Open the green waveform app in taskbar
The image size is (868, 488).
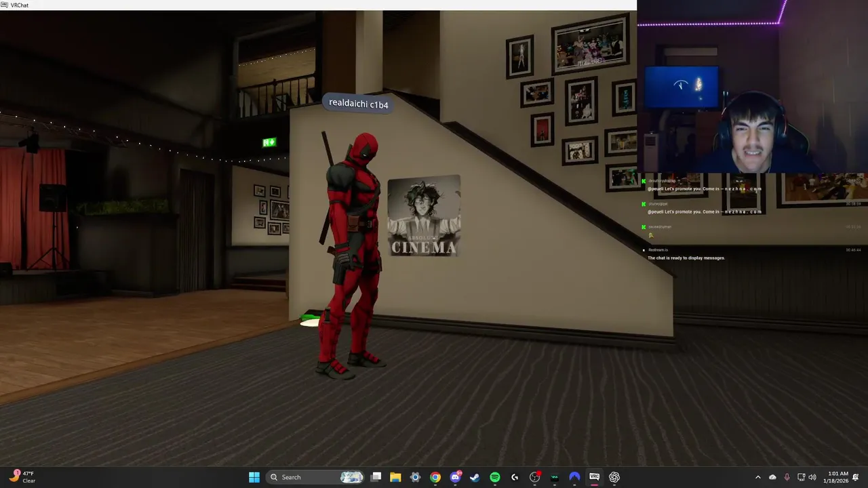(555, 477)
